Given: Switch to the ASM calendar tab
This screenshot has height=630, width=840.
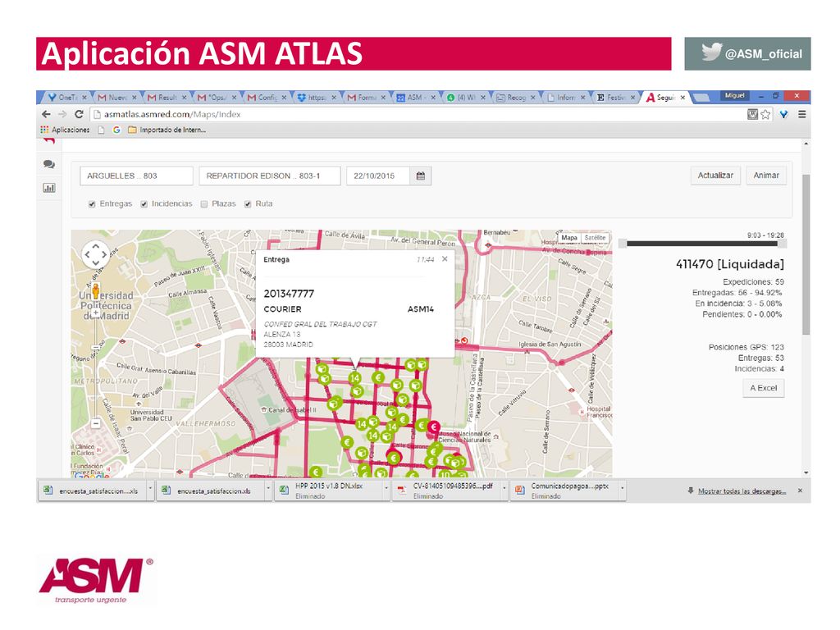Looking at the screenshot, I should tap(416, 98).
